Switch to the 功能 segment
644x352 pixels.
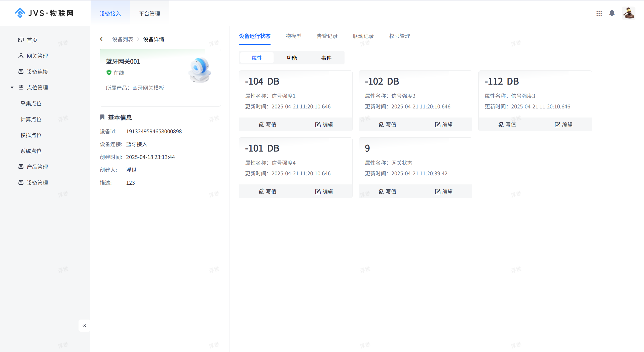click(x=291, y=58)
